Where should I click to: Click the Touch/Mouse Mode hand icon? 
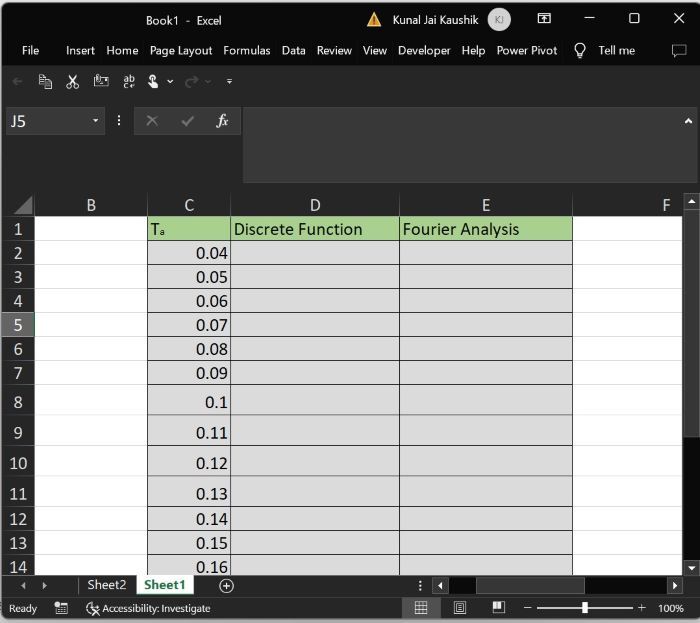(154, 81)
